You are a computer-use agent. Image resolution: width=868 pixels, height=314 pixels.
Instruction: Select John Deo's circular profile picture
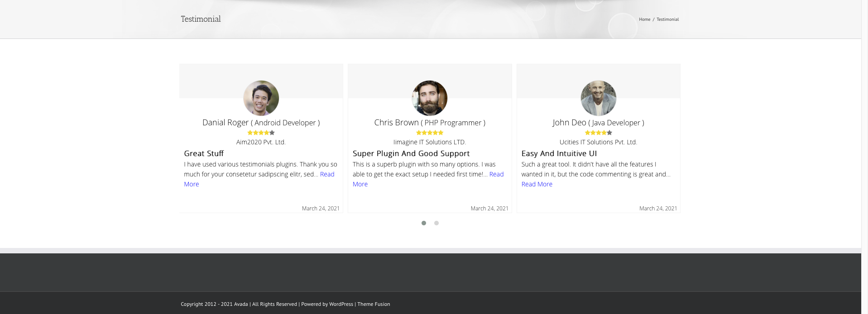[598, 98]
